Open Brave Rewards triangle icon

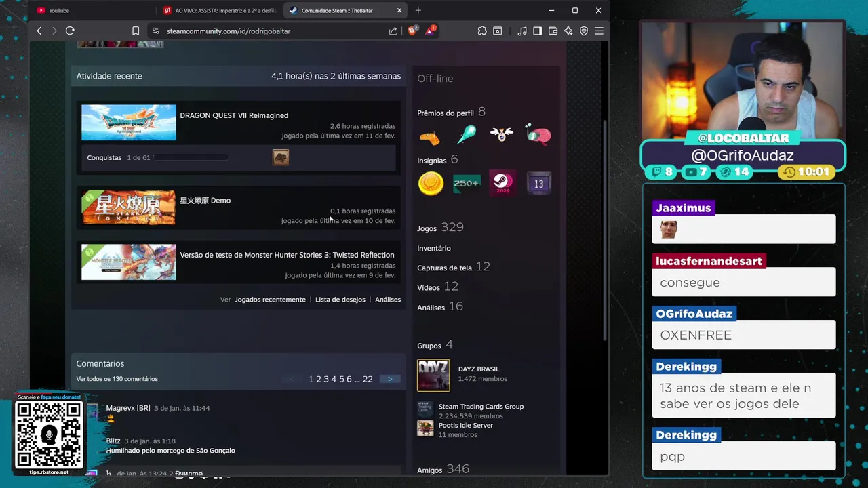coord(430,30)
